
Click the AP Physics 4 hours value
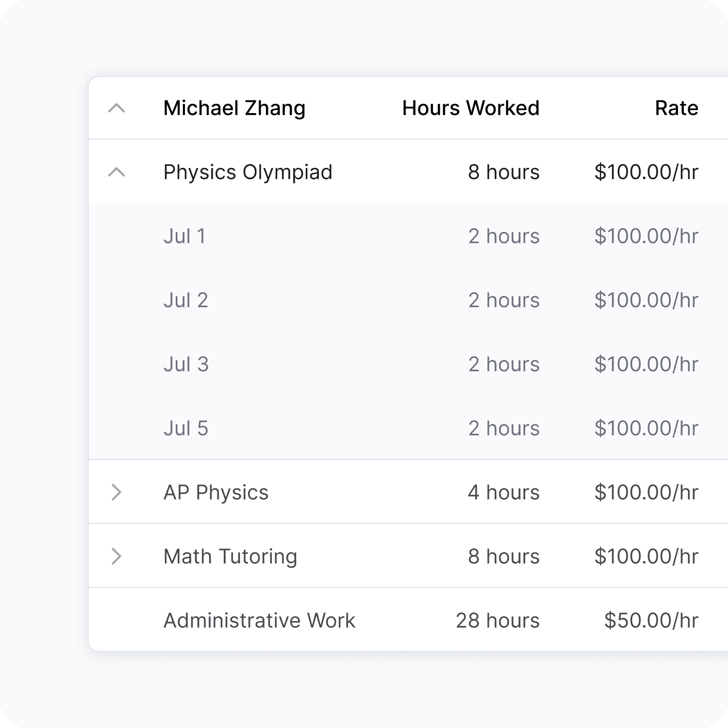pyautogui.click(x=504, y=493)
